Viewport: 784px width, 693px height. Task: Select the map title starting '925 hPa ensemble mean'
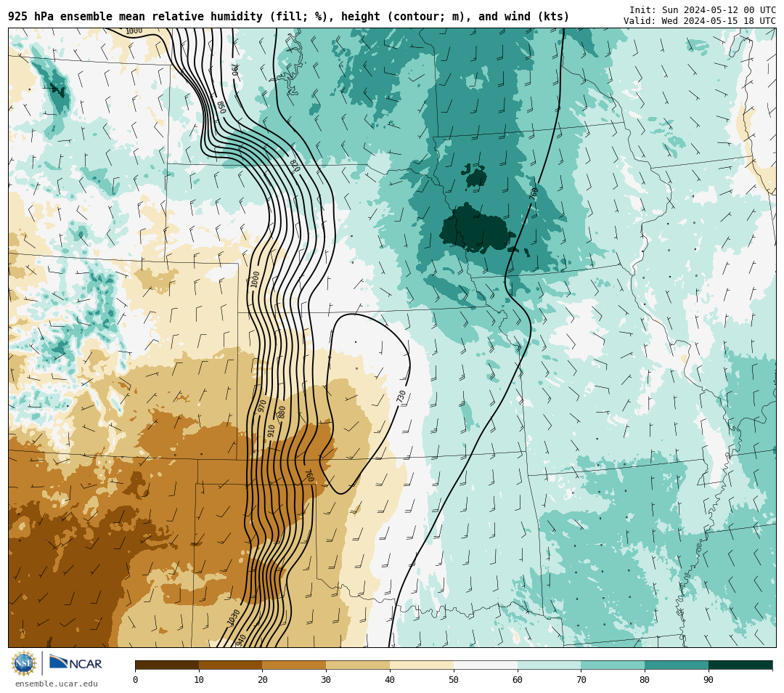point(288,17)
